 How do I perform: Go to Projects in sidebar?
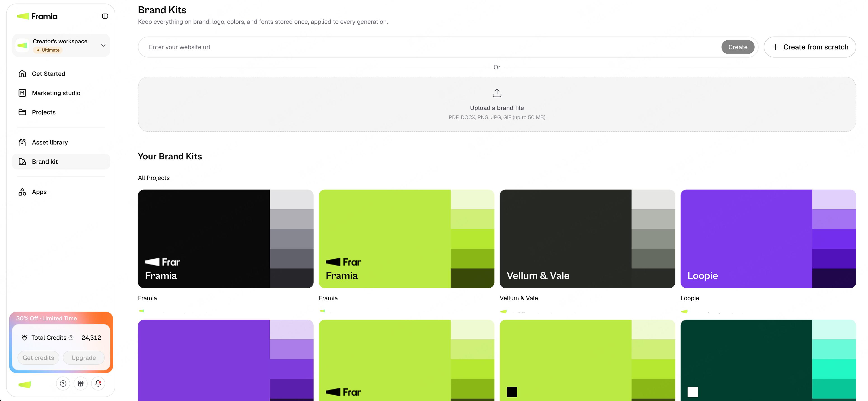[x=61, y=112]
